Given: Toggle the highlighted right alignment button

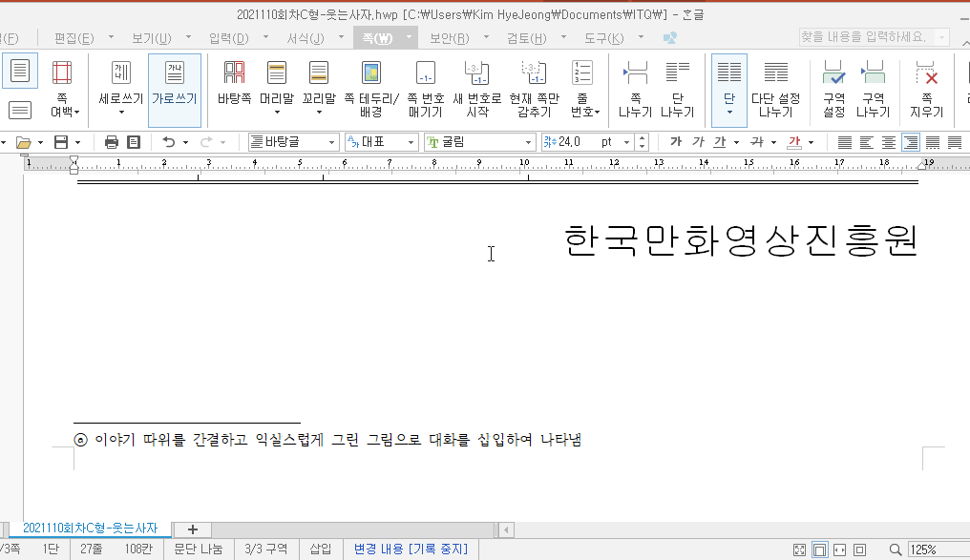Looking at the screenshot, I should [911, 143].
